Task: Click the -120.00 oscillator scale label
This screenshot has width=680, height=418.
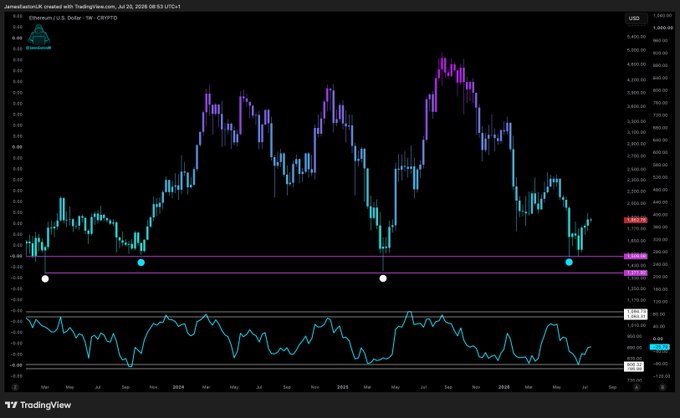Action: (x=660, y=377)
